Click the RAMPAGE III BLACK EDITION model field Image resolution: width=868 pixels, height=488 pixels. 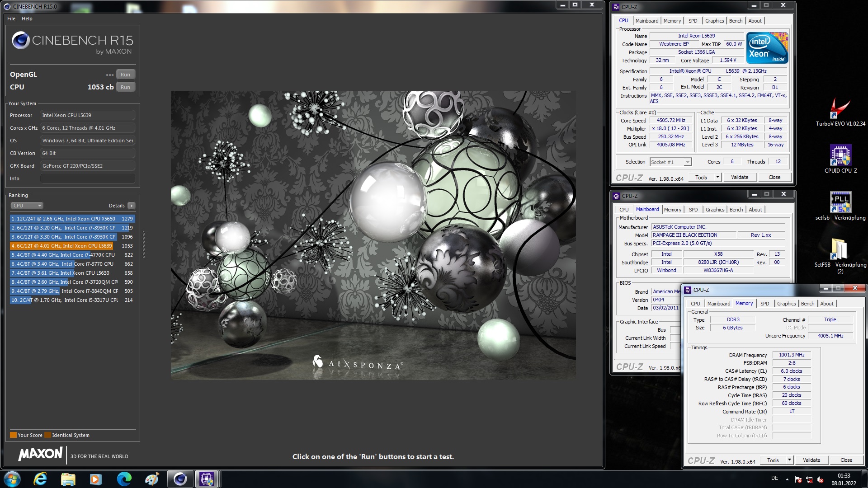693,235
